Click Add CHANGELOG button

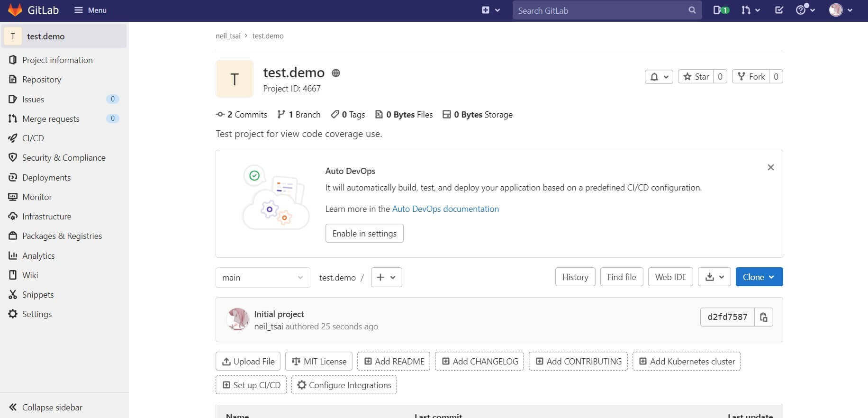tap(479, 361)
